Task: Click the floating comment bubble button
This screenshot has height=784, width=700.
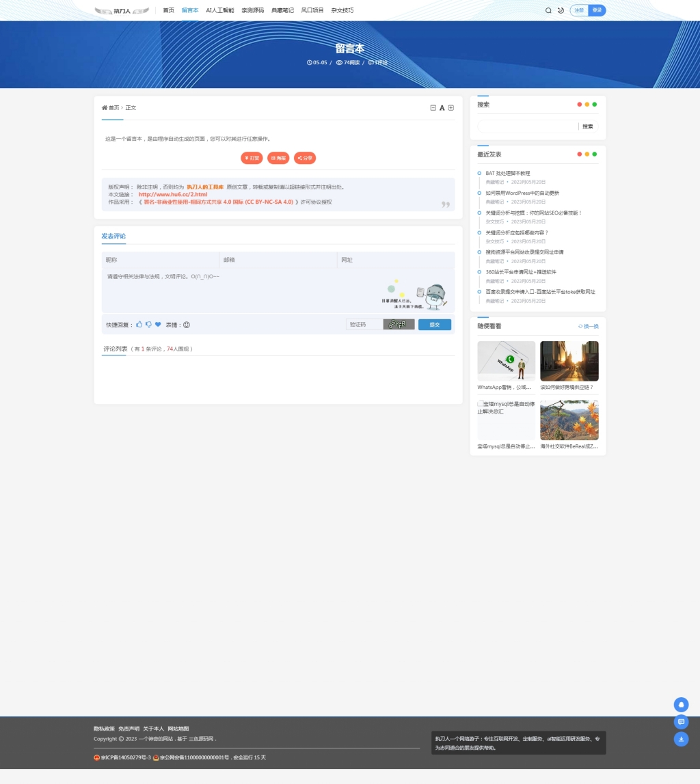Action: tap(681, 722)
